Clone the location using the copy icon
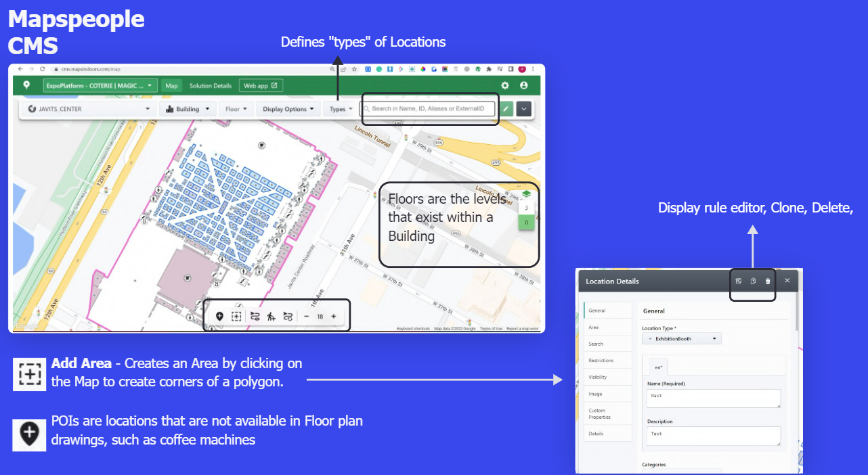Image resolution: width=868 pixels, height=475 pixels. pyautogui.click(x=753, y=281)
